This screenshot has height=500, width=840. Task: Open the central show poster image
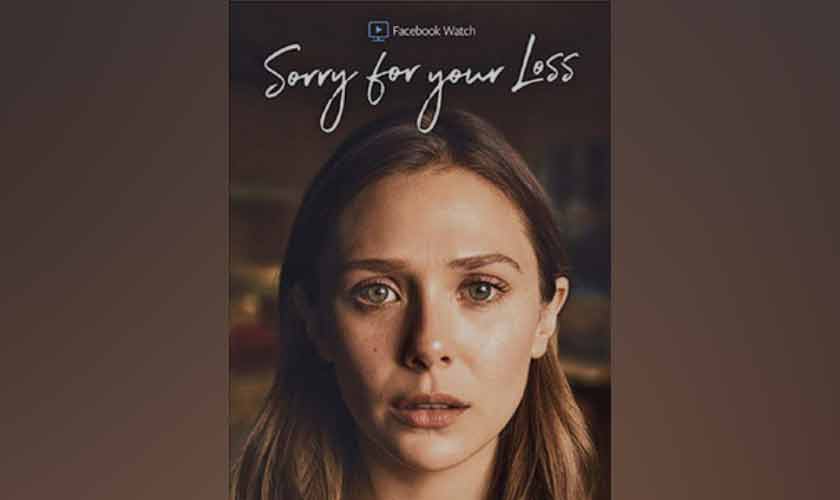(420, 250)
